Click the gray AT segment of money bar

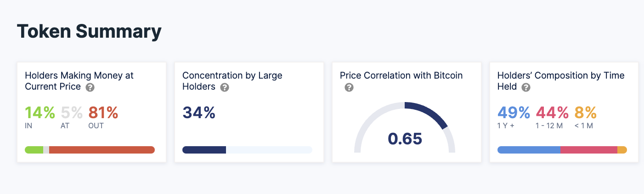pyautogui.click(x=46, y=150)
